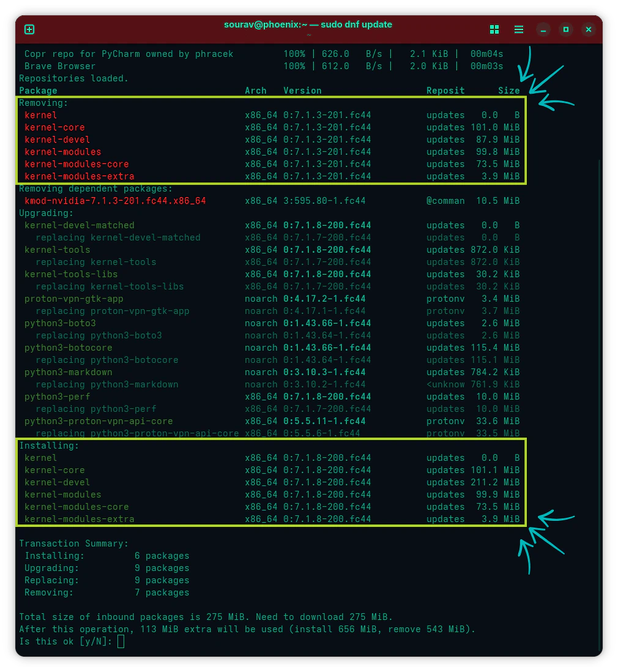Minimize the terminal window
The width and height of the screenshot is (618, 672).
coord(543,29)
